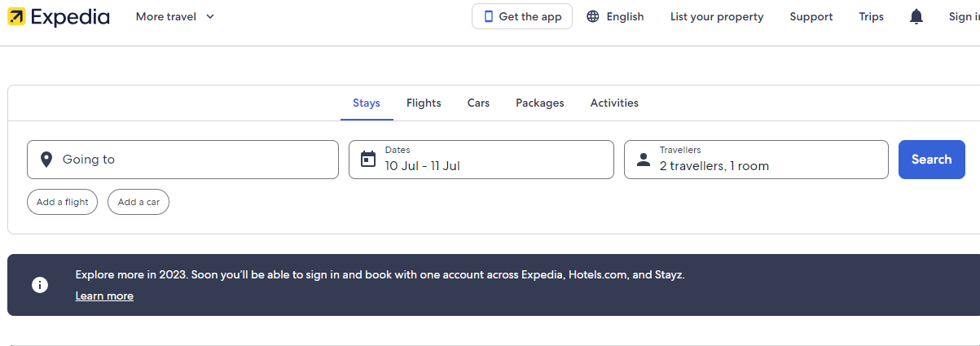Switch to the Flights tab
This screenshot has height=346, width=980.
(424, 103)
